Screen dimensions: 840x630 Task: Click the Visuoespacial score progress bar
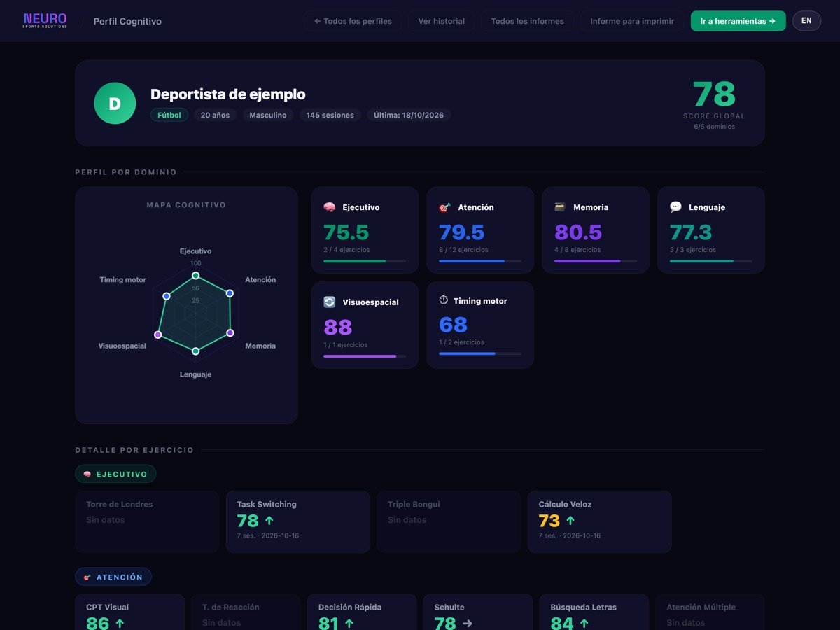pos(365,356)
